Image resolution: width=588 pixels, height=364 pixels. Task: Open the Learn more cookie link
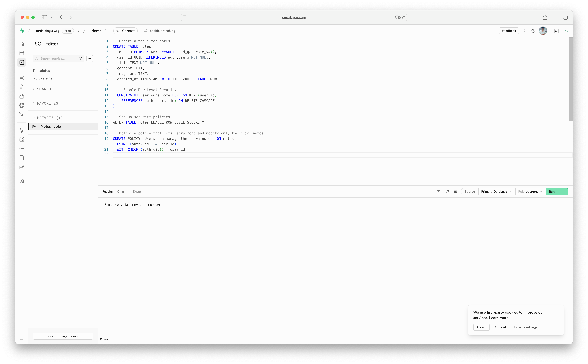pyautogui.click(x=499, y=318)
